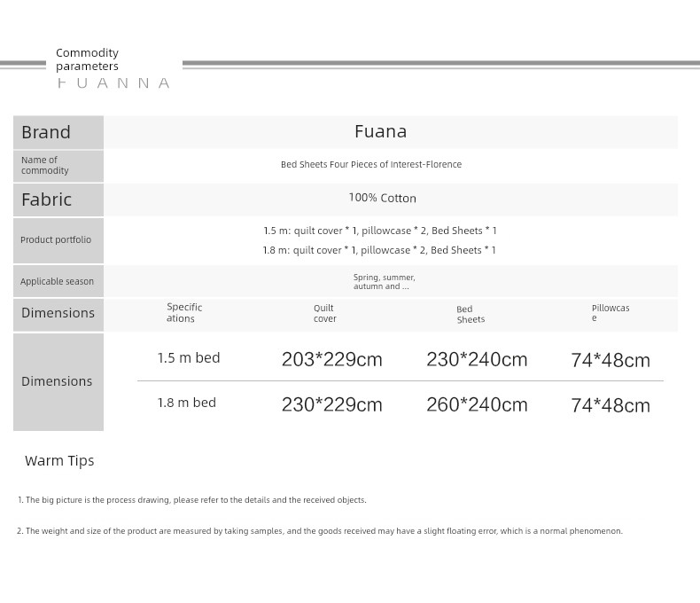This screenshot has width=700, height=603.
Task: Select the 'Applicable season' label
Action: [57, 281]
